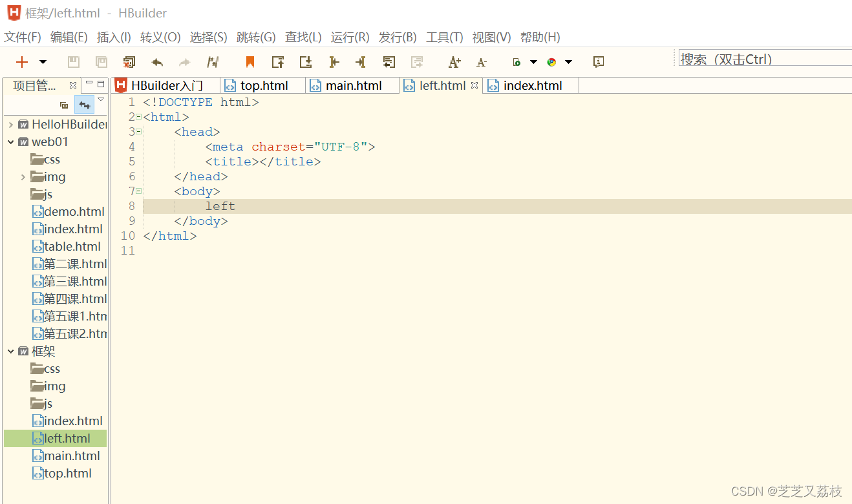Click the Previous bookmark up-arrow icon
852x504 pixels.
278,62
